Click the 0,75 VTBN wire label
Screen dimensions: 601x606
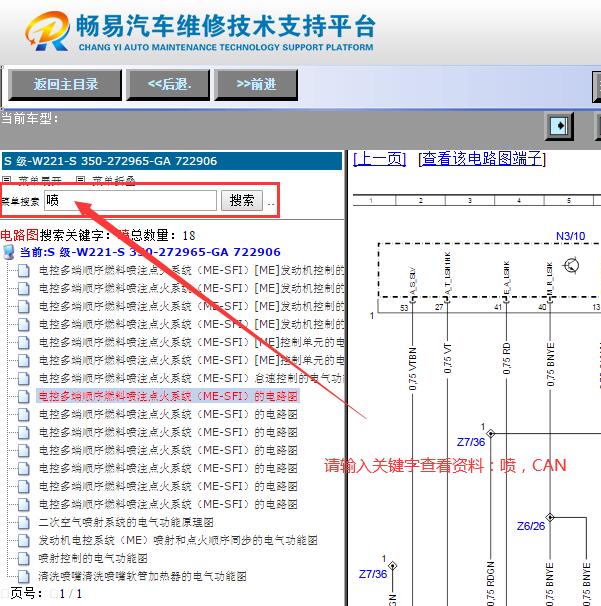tap(412, 368)
